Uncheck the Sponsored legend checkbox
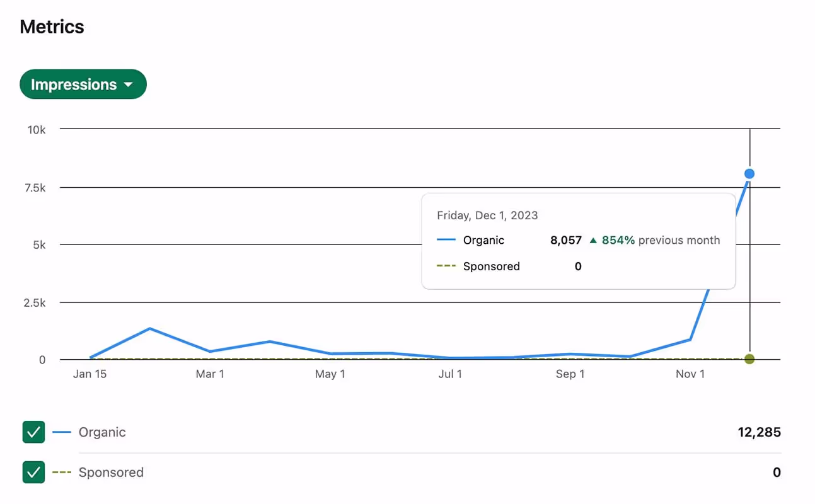The width and height of the screenshot is (815, 504). 33,472
